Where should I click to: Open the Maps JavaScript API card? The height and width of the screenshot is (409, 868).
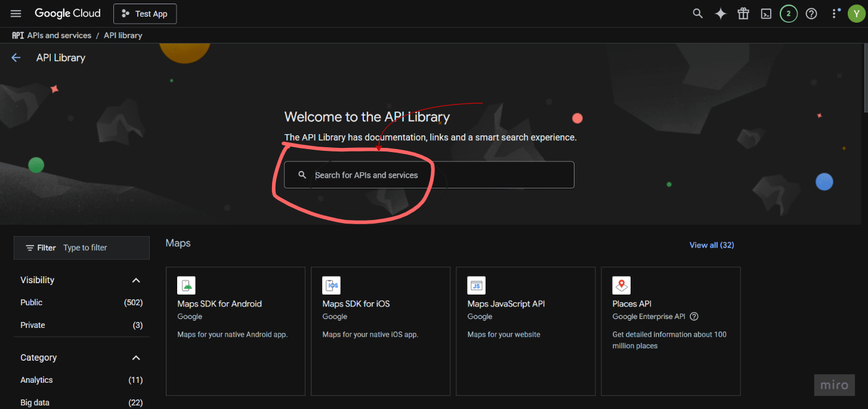[x=526, y=331]
